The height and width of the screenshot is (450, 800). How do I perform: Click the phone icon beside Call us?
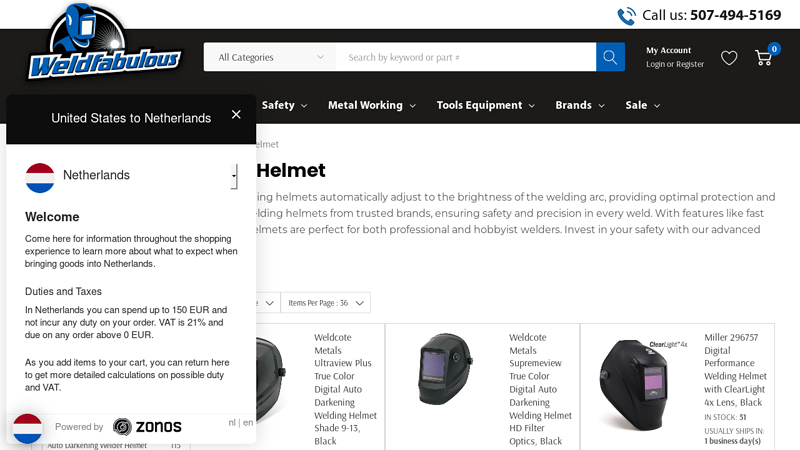click(x=627, y=16)
